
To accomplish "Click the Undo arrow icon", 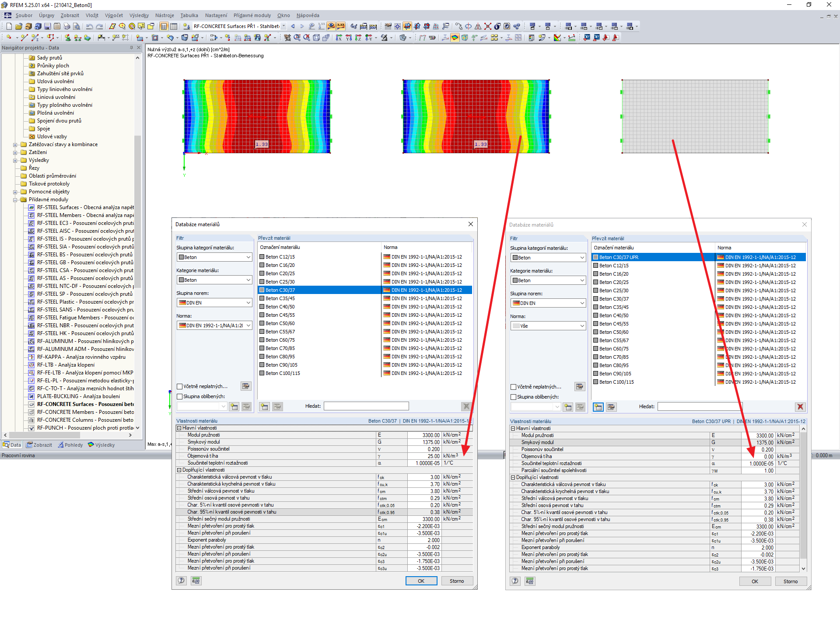I will 89,26.
